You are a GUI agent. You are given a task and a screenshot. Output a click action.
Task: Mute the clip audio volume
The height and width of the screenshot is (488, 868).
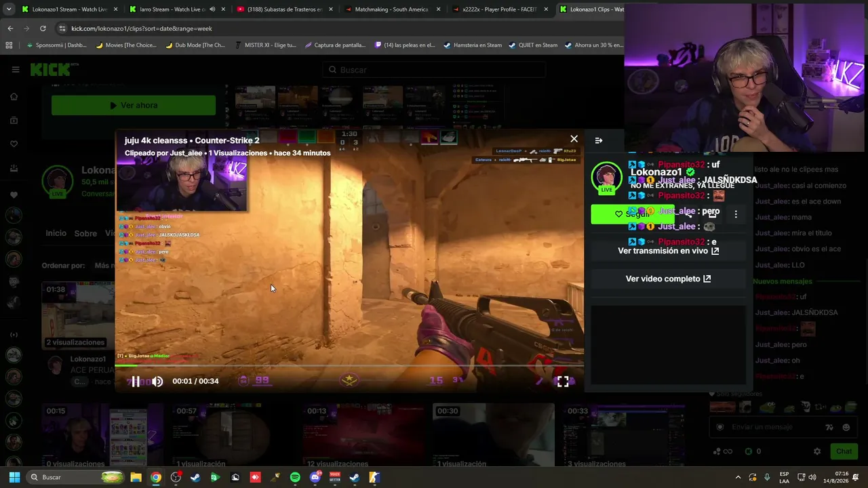click(157, 382)
